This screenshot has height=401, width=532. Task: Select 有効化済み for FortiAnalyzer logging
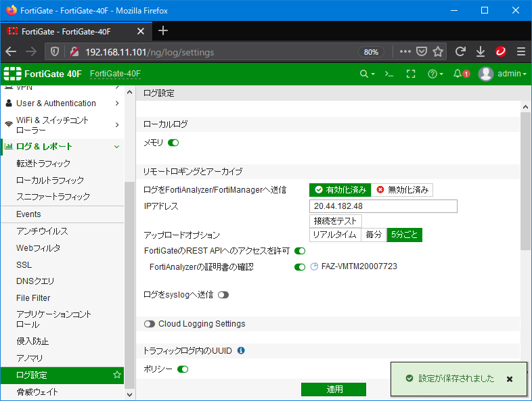(x=340, y=190)
